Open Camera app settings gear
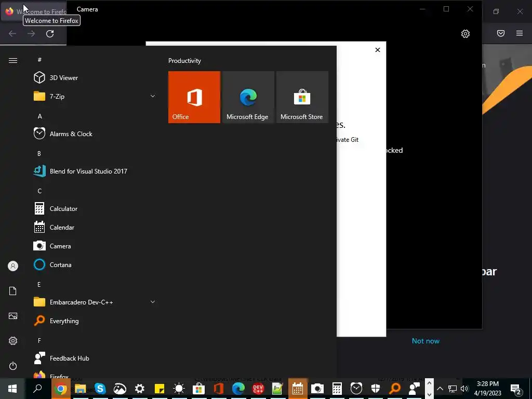This screenshot has width=532, height=399. 465,34
